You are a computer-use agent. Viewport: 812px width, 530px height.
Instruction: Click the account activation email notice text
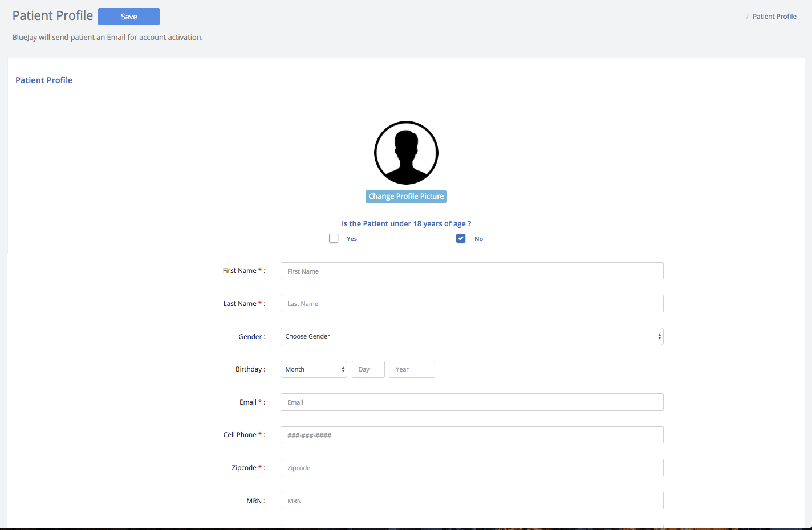pyautogui.click(x=108, y=37)
